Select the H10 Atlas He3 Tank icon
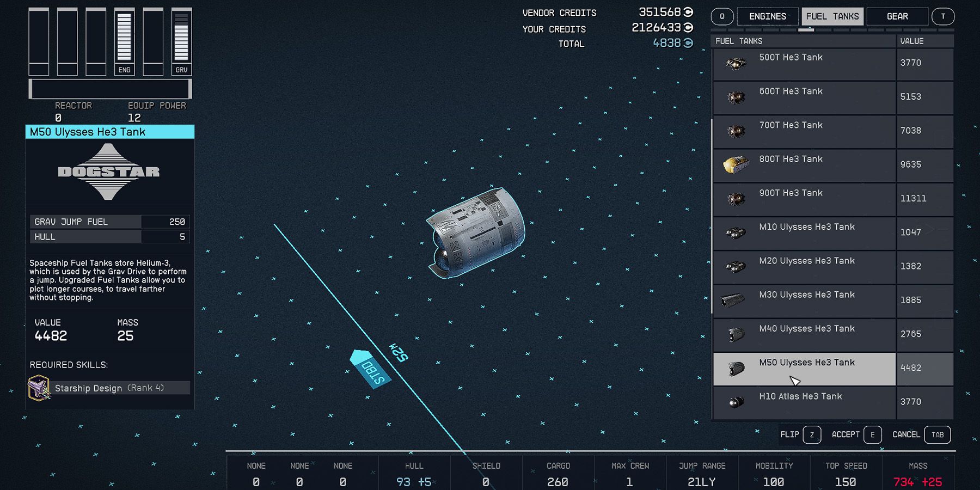This screenshot has height=490, width=980. point(736,402)
